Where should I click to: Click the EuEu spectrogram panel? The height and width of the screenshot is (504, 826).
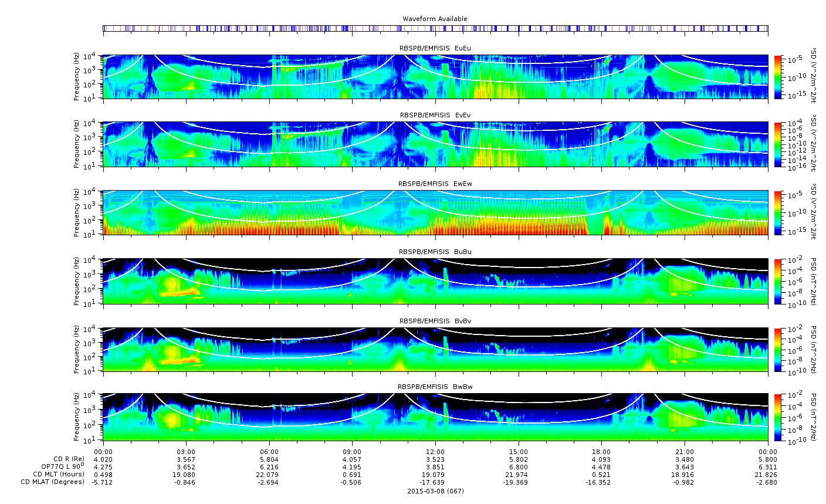[x=435, y=77]
